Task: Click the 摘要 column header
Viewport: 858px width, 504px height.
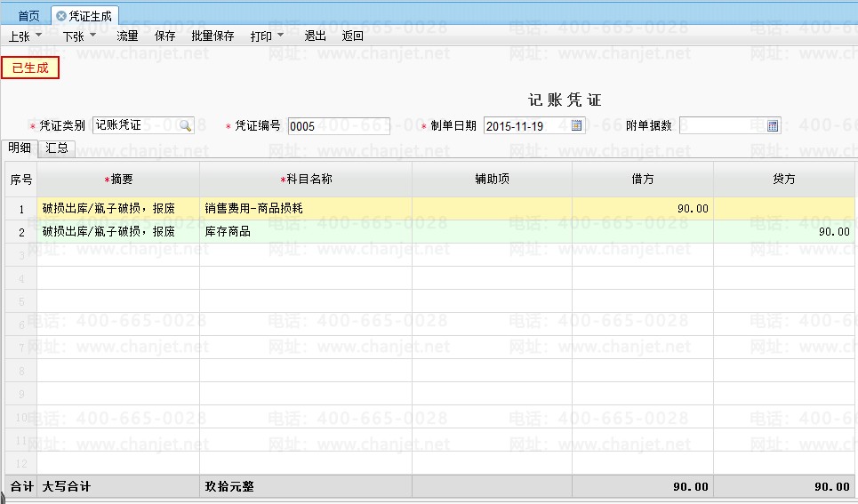Action: [x=118, y=179]
